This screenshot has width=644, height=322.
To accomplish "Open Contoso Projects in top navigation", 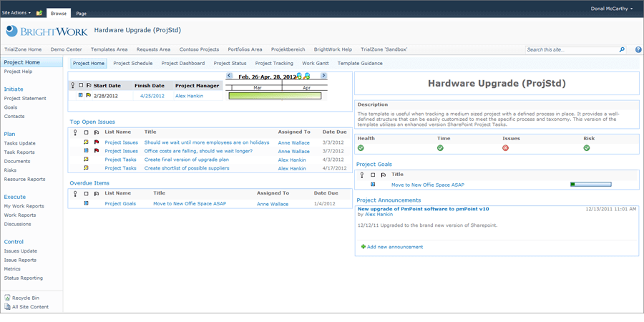I will (x=199, y=49).
